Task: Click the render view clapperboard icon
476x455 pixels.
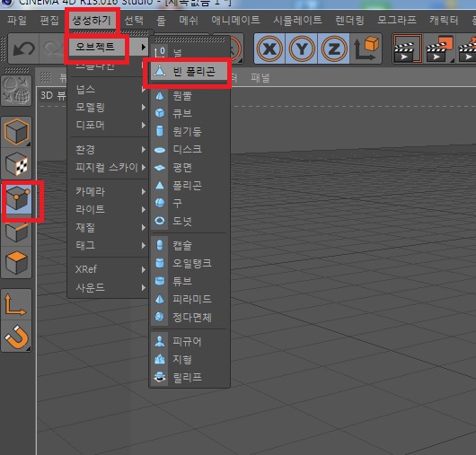Action: (408, 48)
